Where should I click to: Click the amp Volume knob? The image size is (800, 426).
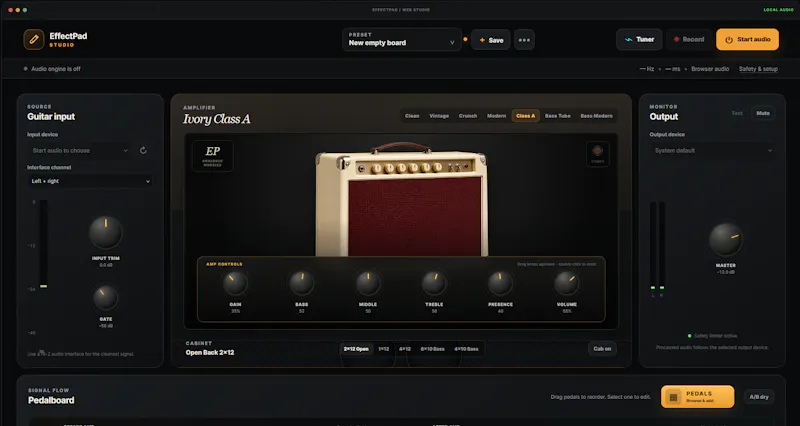pos(566,284)
